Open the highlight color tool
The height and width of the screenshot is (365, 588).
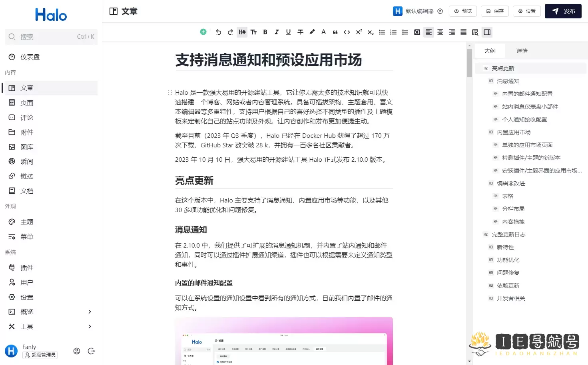pos(312,32)
